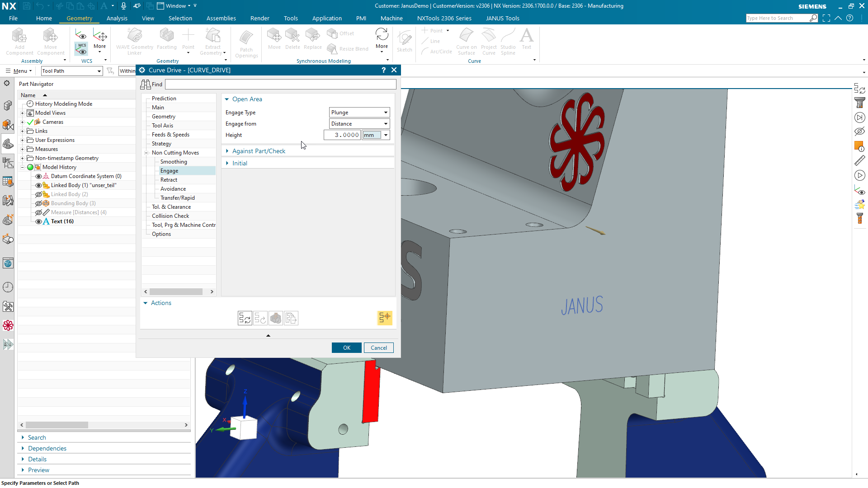
Task: Expand the Dependencies panel
Action: click(x=47, y=448)
